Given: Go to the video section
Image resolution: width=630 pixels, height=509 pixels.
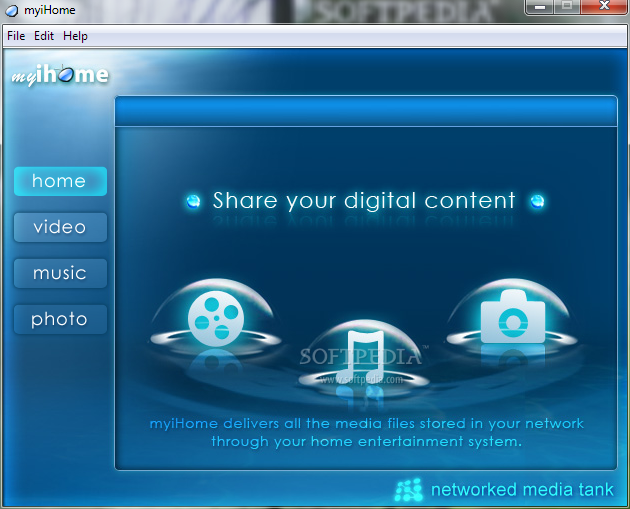Looking at the screenshot, I should [x=60, y=227].
